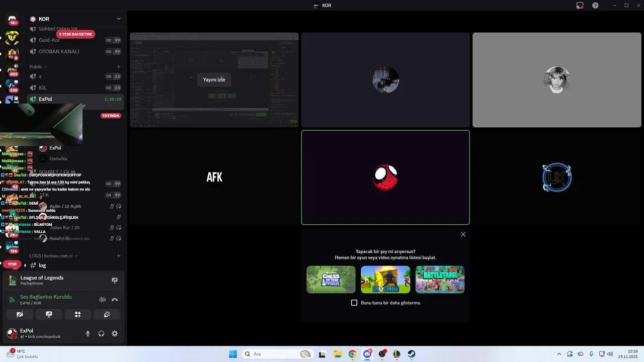Open taskbar weather widget 16°C
Screen dimensions: 644x362
point(22,353)
